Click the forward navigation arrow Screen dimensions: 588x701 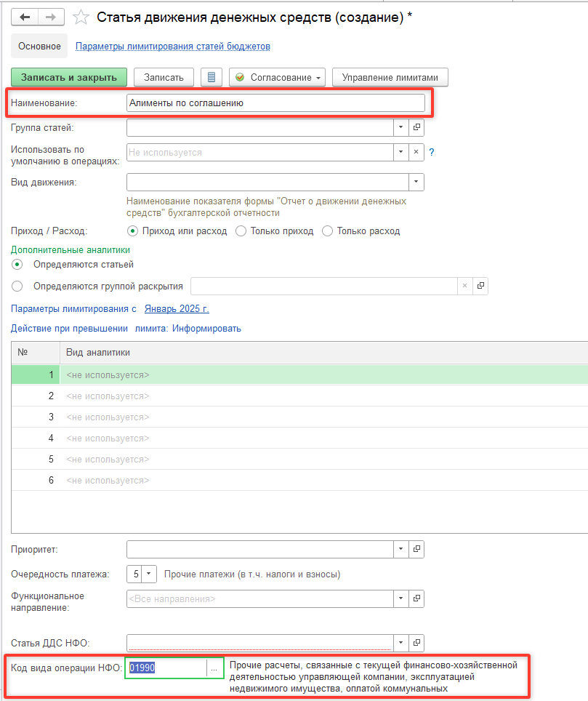[x=51, y=17]
